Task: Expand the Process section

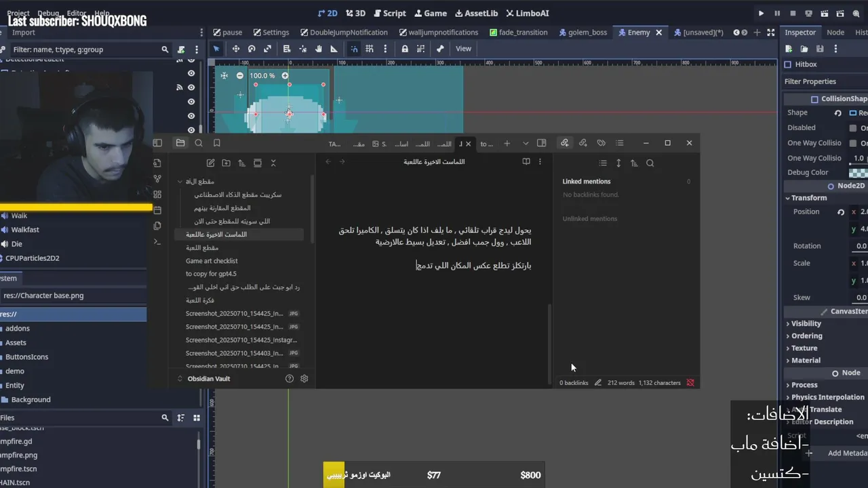Action: coord(802,385)
